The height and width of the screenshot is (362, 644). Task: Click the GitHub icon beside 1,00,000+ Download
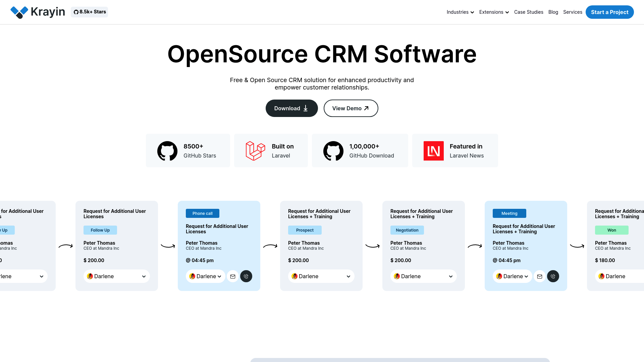333,151
